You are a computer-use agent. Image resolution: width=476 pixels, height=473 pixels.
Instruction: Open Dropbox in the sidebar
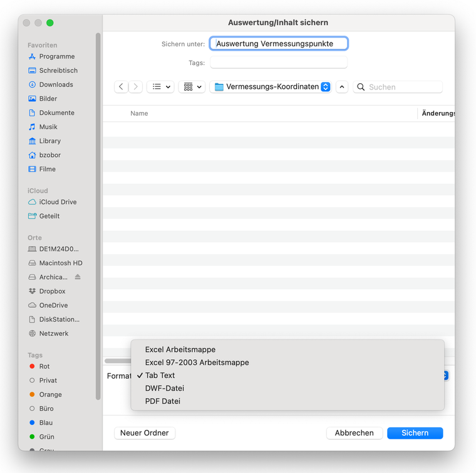[47, 291]
